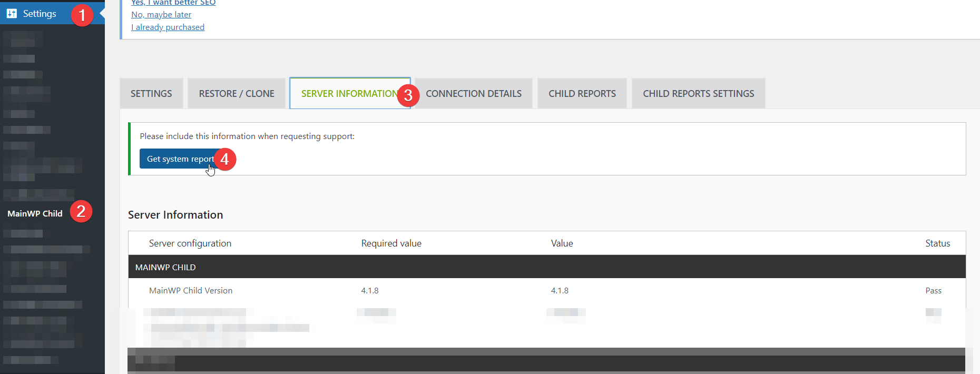Click the 'Required value' column header
The height and width of the screenshot is (374, 980).
(x=391, y=243)
